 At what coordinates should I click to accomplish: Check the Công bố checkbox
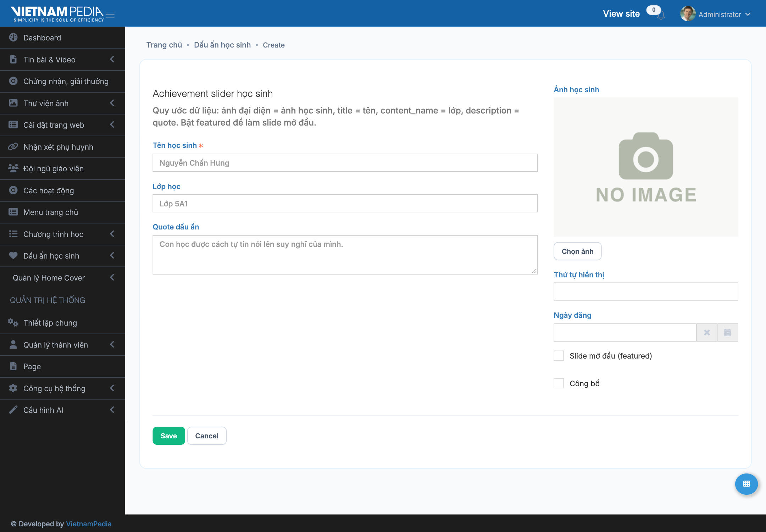click(x=559, y=383)
